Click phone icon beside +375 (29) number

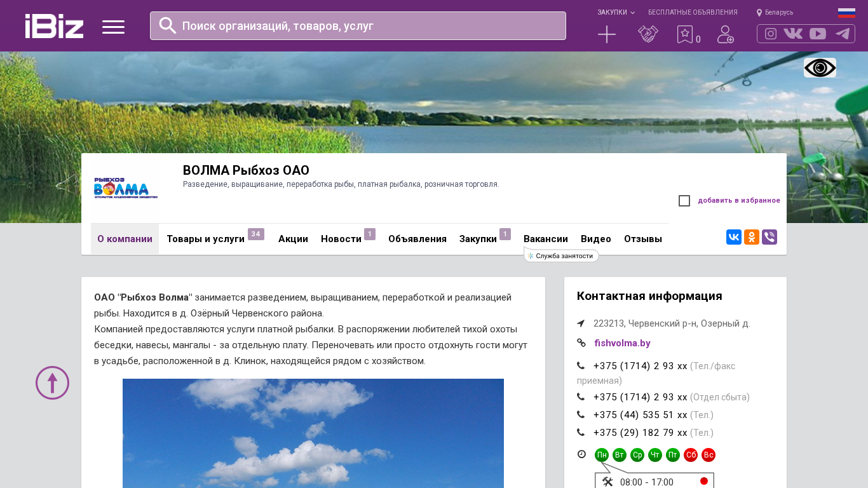click(x=581, y=432)
